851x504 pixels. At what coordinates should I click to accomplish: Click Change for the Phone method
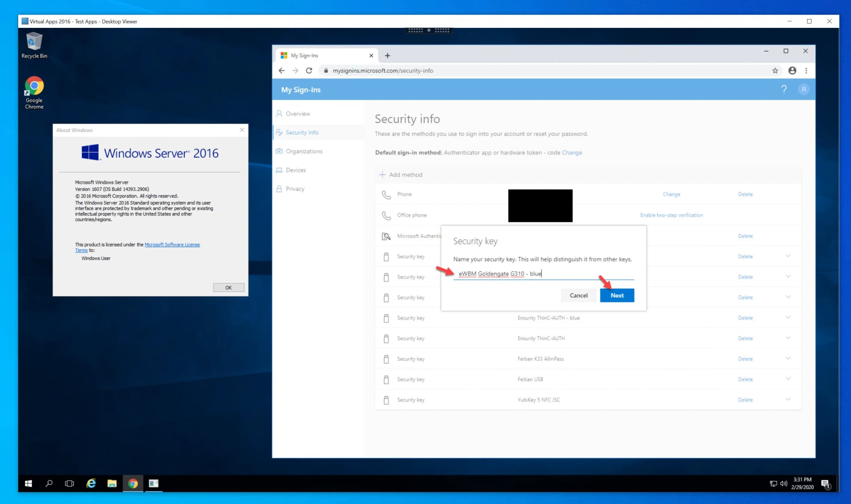(671, 194)
